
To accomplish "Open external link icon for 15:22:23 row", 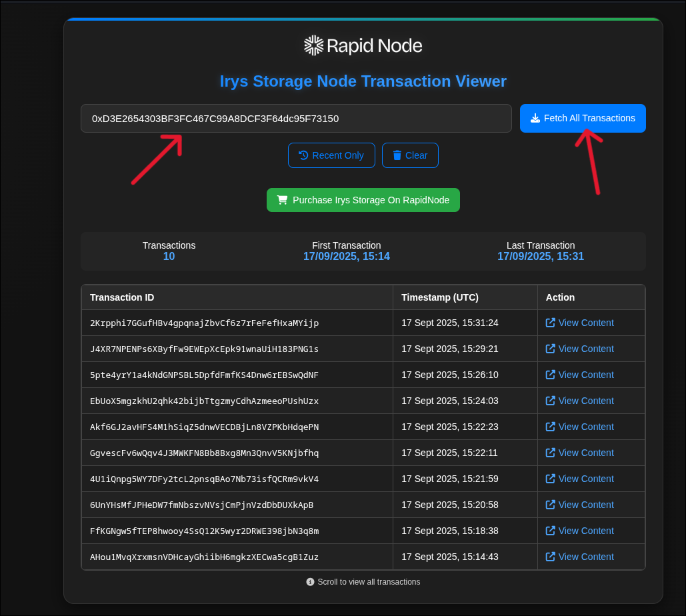I will pyautogui.click(x=551, y=427).
